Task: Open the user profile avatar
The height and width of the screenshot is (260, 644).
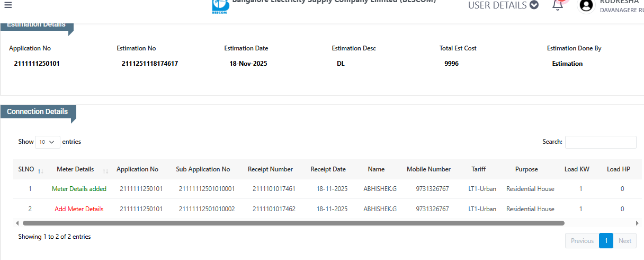Action: tap(586, 5)
